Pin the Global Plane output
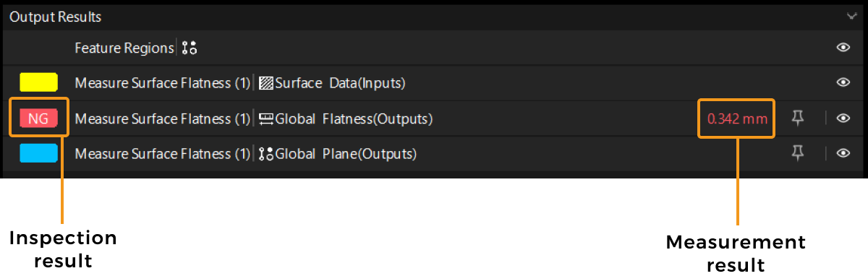Screen dimensions: 868x276 pyautogui.click(x=798, y=153)
